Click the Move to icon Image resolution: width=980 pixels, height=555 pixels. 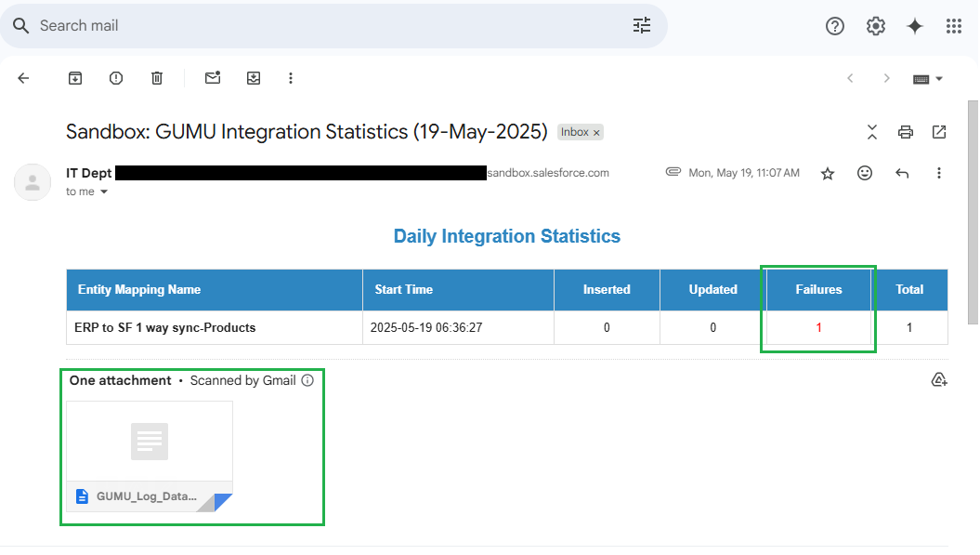click(254, 78)
